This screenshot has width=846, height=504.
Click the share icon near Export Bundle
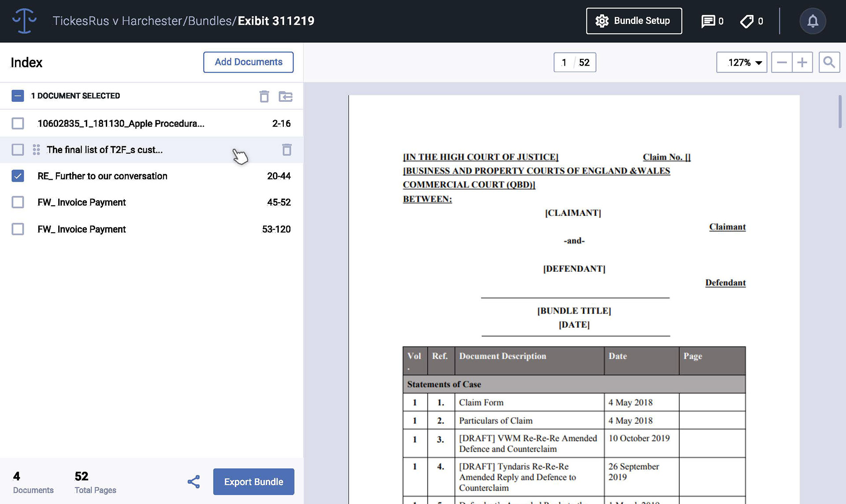[x=194, y=482]
